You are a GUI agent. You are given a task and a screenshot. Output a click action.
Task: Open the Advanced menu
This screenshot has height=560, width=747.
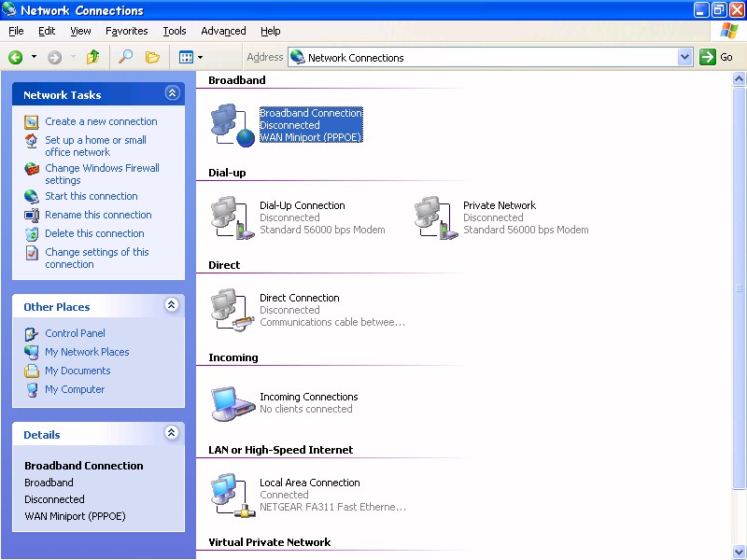pyautogui.click(x=223, y=31)
